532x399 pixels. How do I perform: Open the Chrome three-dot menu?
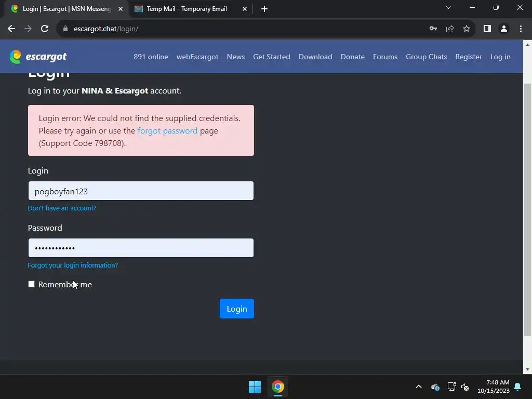click(x=521, y=29)
